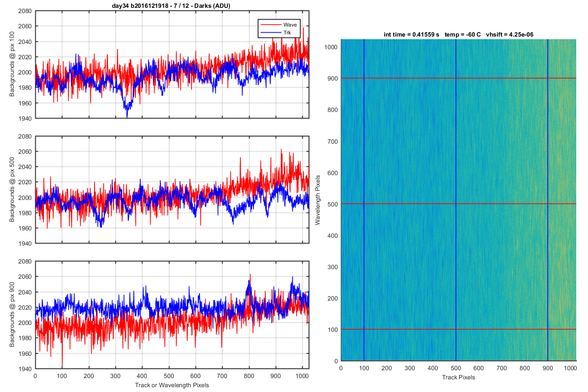Click heatmap x-axis tick label '700'
This screenshot has width=588, height=392.
pos(502,368)
